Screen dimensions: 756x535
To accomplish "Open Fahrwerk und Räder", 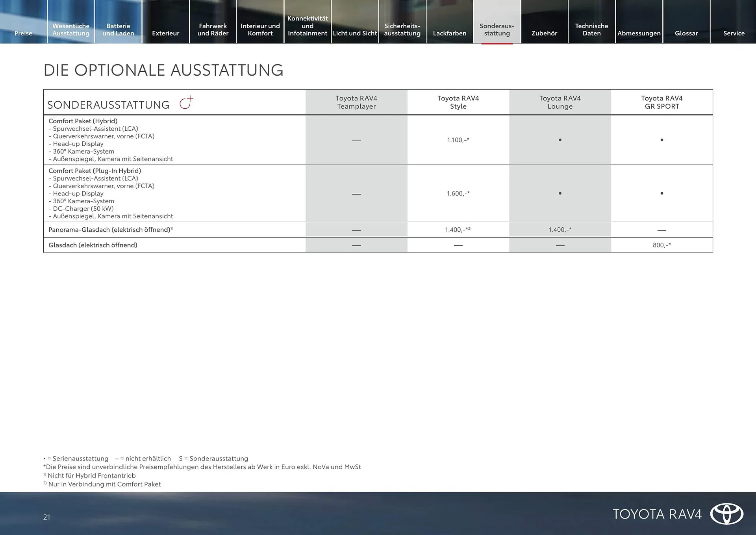I will coord(213,29).
